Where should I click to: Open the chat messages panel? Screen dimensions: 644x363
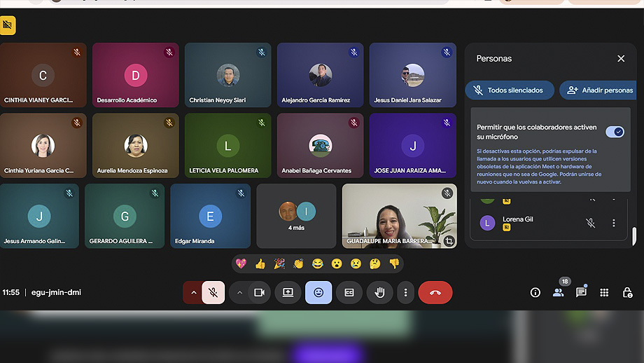[x=581, y=292]
